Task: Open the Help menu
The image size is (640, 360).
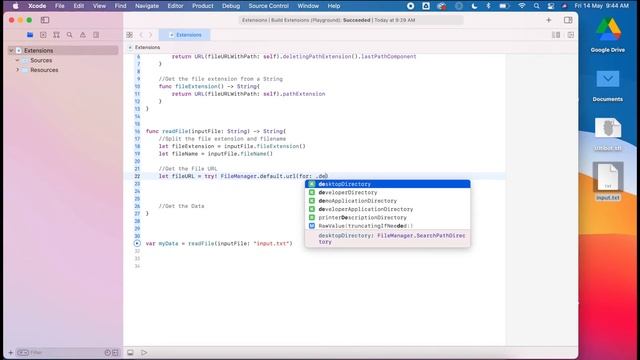Action: (334, 6)
